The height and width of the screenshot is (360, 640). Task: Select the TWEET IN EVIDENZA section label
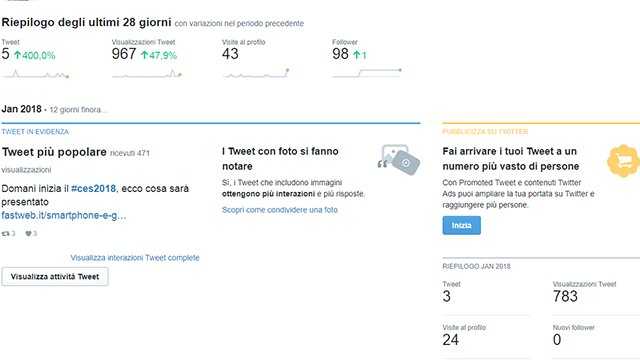(35, 131)
